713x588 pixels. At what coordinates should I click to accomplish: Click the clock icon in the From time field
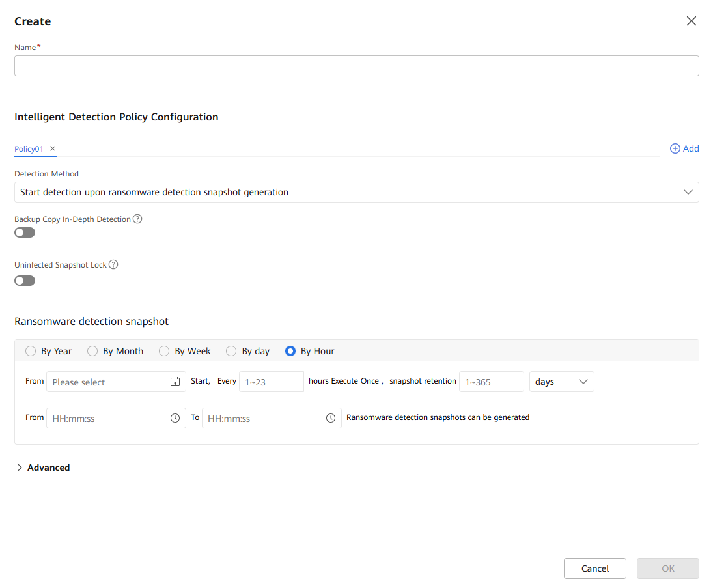pyautogui.click(x=175, y=418)
